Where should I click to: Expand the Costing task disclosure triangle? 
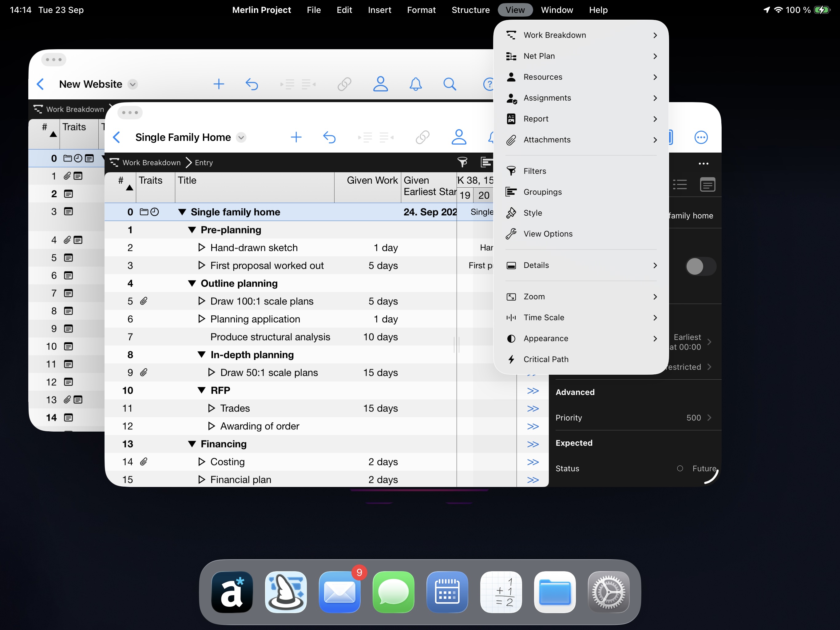coord(201,462)
